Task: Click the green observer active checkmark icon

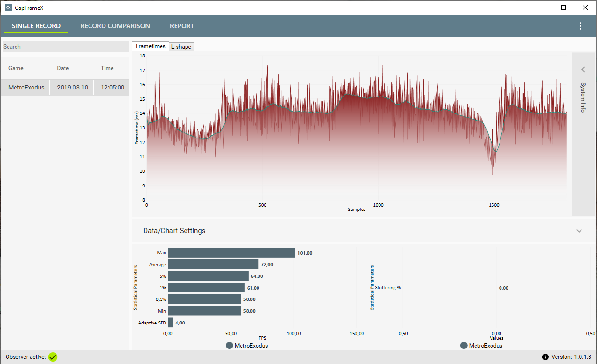Action: tap(53, 357)
